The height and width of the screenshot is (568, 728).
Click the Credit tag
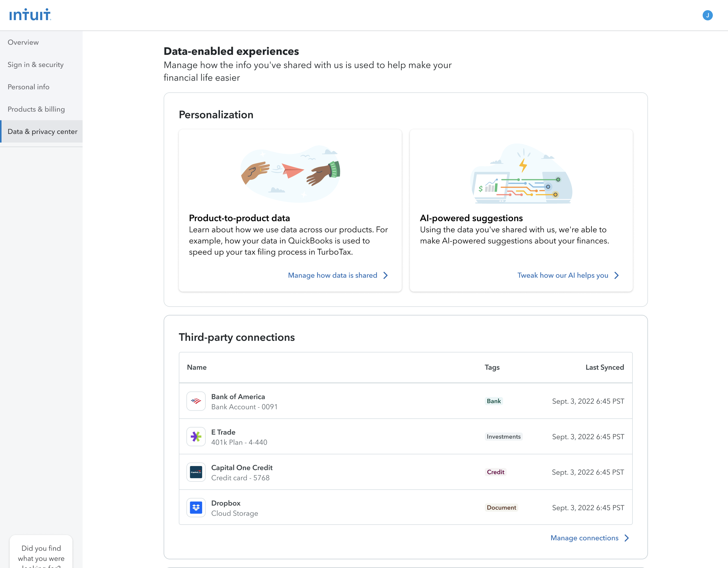point(495,472)
